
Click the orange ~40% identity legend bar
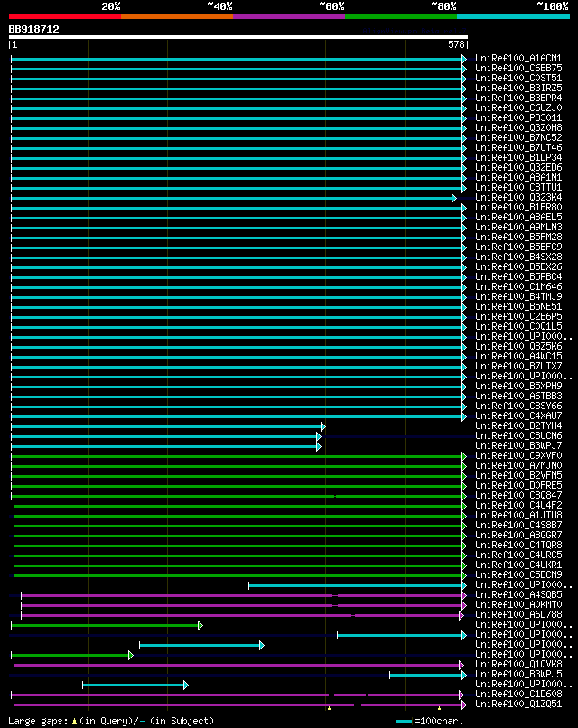point(177,16)
